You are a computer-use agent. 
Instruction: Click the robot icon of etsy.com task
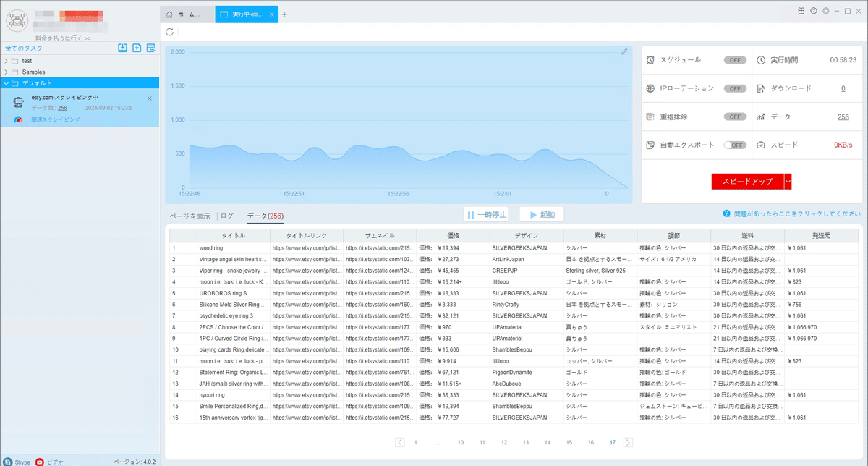click(x=20, y=103)
